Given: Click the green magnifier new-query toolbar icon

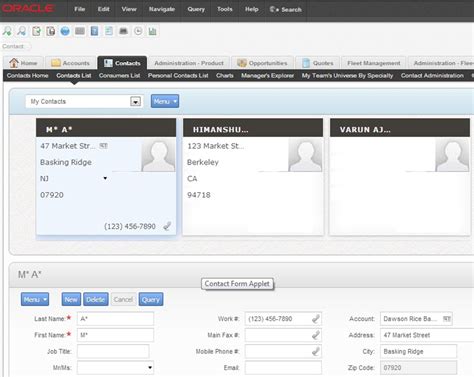Looking at the screenshot, I should pos(7,31).
